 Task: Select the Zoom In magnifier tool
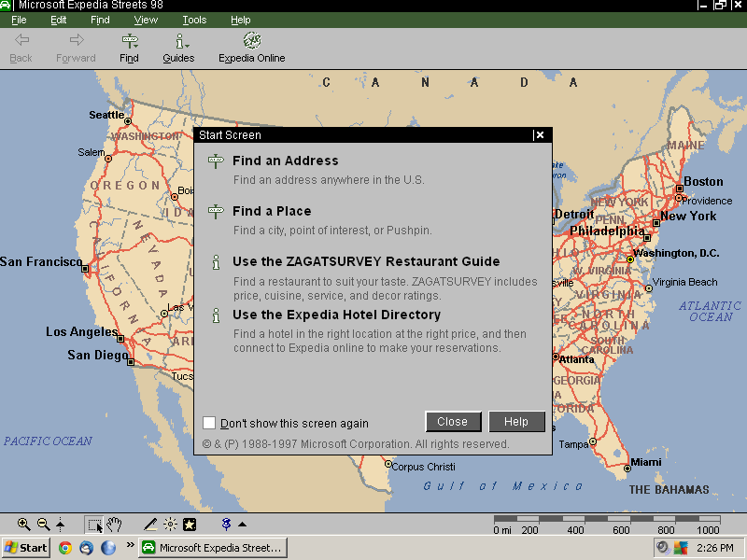pos(23,524)
